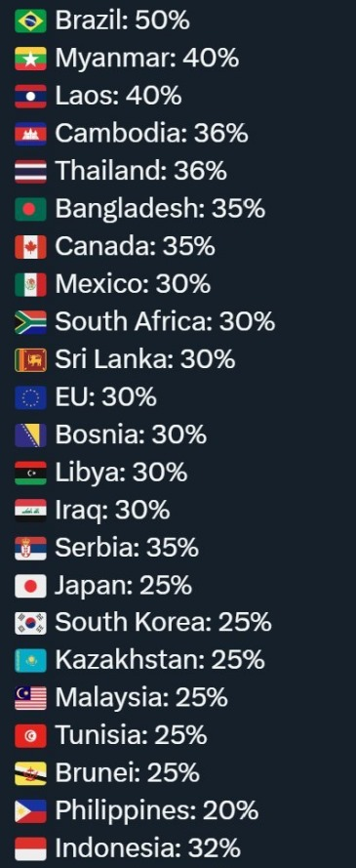Click the text 'Brazil: 50%'
Screen dimensions: 356x868
coord(122,21)
